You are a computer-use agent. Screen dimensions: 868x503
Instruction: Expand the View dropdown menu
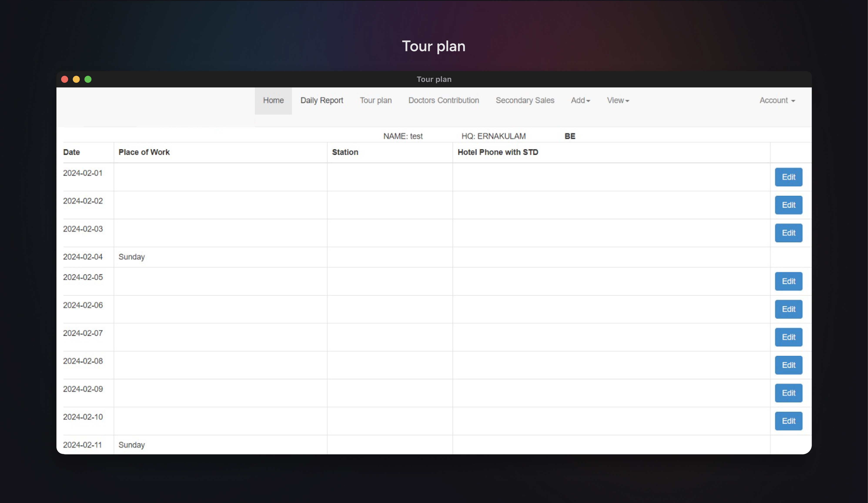click(x=618, y=100)
